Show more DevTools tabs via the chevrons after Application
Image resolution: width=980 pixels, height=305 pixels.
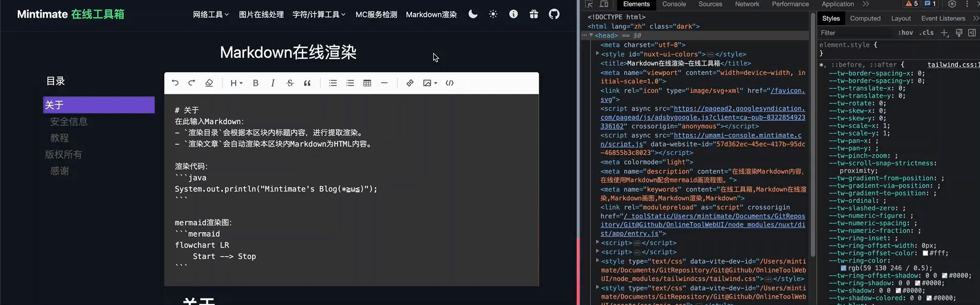pos(866,4)
